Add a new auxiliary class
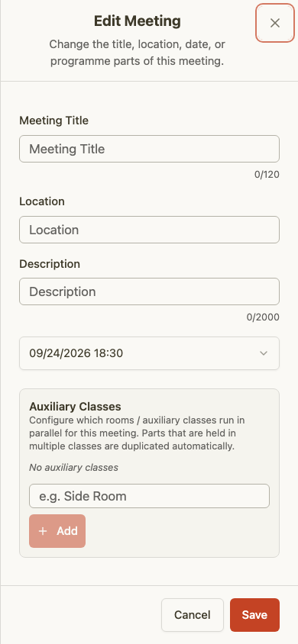Screen dimensions: 298x644 click(x=57, y=531)
